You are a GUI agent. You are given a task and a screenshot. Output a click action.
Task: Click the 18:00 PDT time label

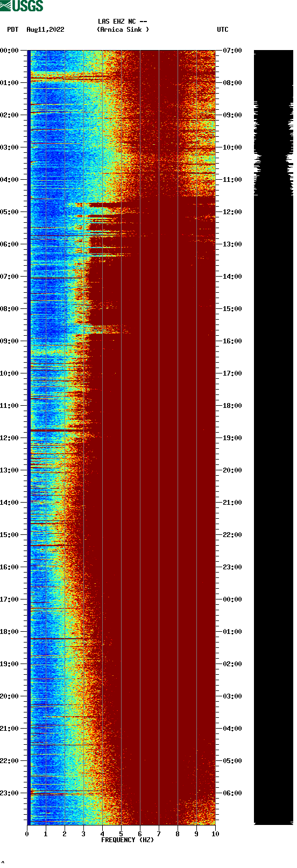tap(10, 632)
